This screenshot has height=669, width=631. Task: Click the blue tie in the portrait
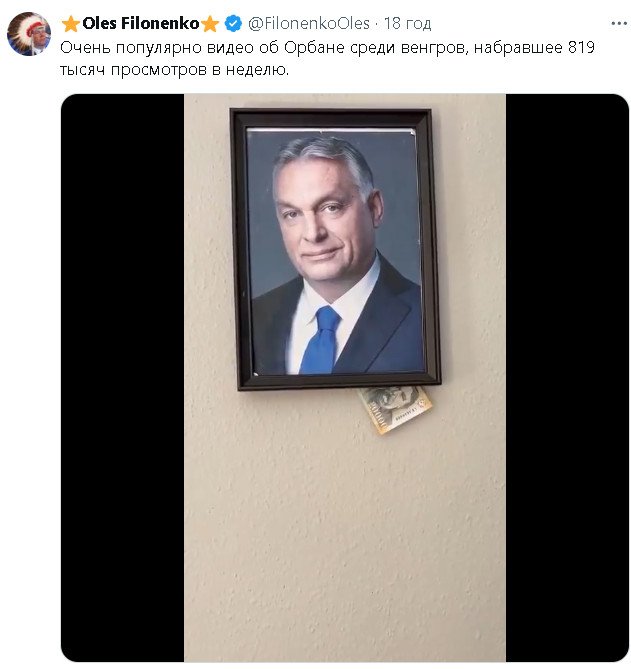pos(320,340)
